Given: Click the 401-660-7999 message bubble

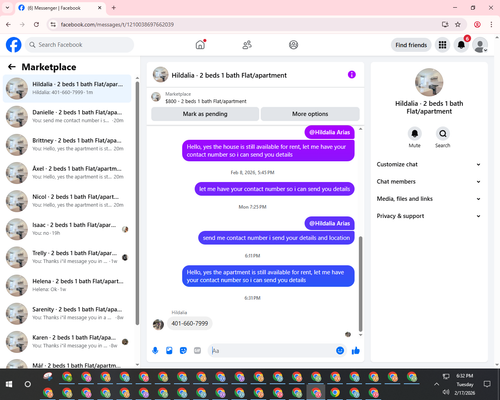Looking at the screenshot, I should (189, 323).
